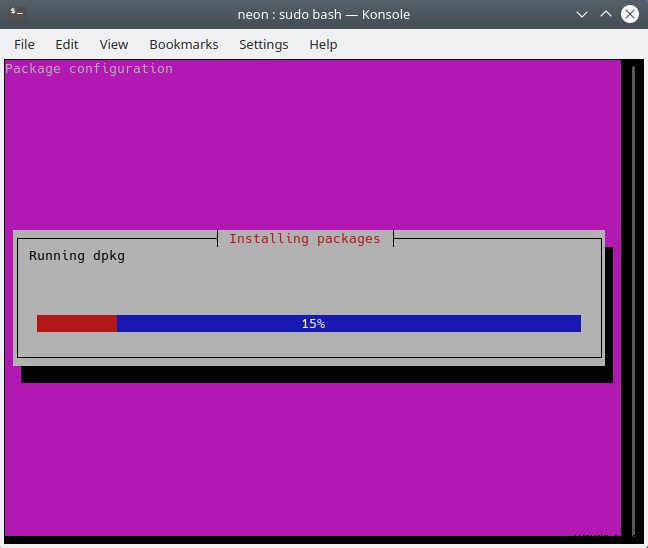Click the terminal vertical scrollbar
Screen dimensions: 648x548
(x=633, y=300)
